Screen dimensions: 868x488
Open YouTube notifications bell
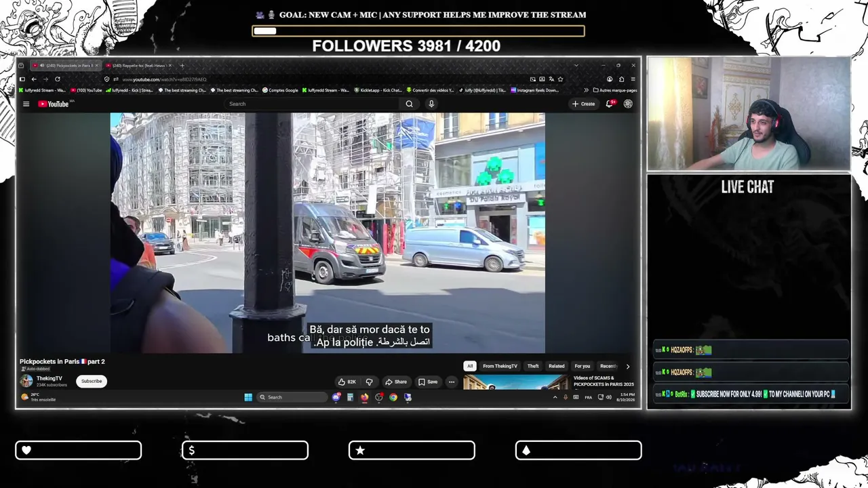[x=609, y=104]
